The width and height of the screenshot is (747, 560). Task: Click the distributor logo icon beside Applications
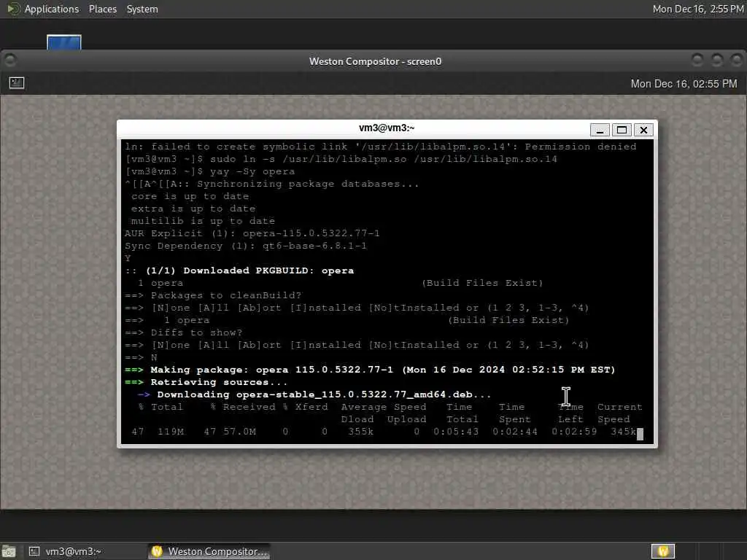click(13, 9)
